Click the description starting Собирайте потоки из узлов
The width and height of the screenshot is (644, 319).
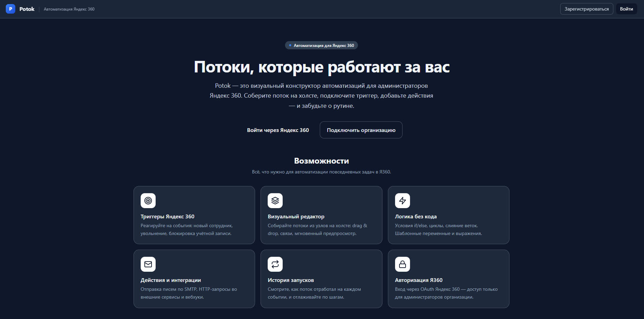(317, 230)
